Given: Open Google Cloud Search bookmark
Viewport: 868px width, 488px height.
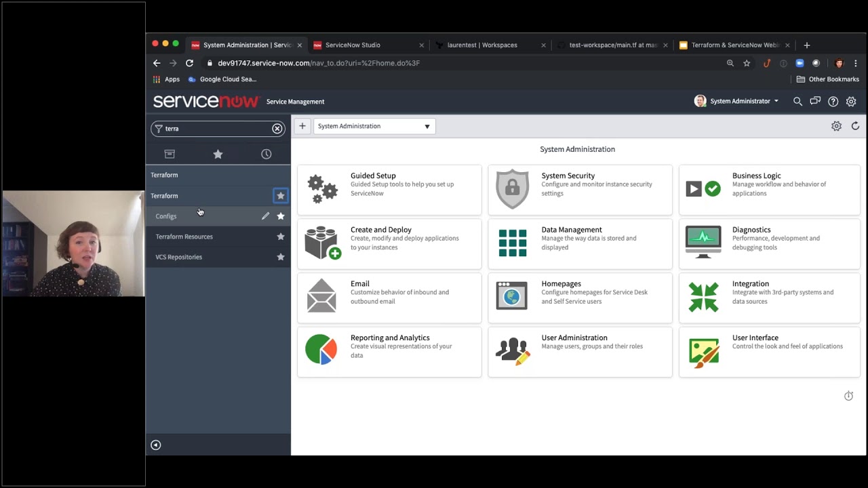Looking at the screenshot, I should click(x=222, y=79).
